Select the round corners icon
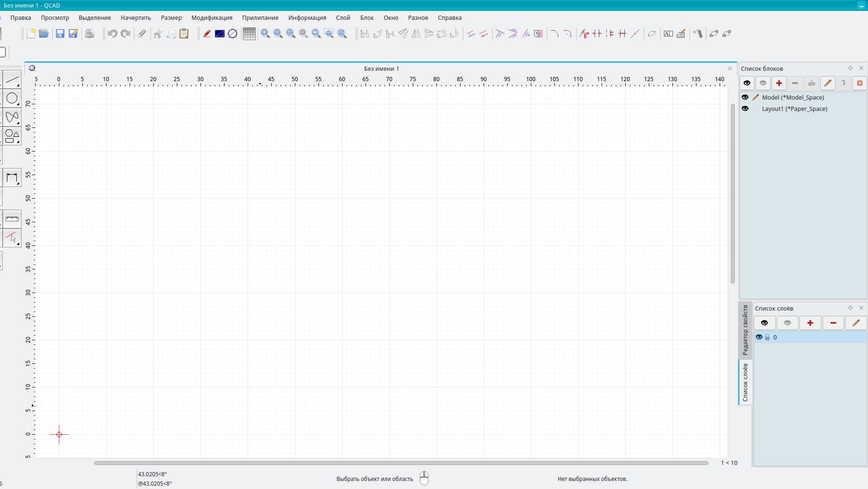 coord(568,34)
